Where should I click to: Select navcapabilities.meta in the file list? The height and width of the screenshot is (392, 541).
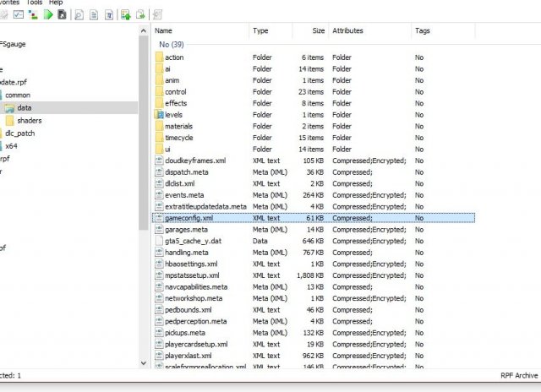coord(314,287)
